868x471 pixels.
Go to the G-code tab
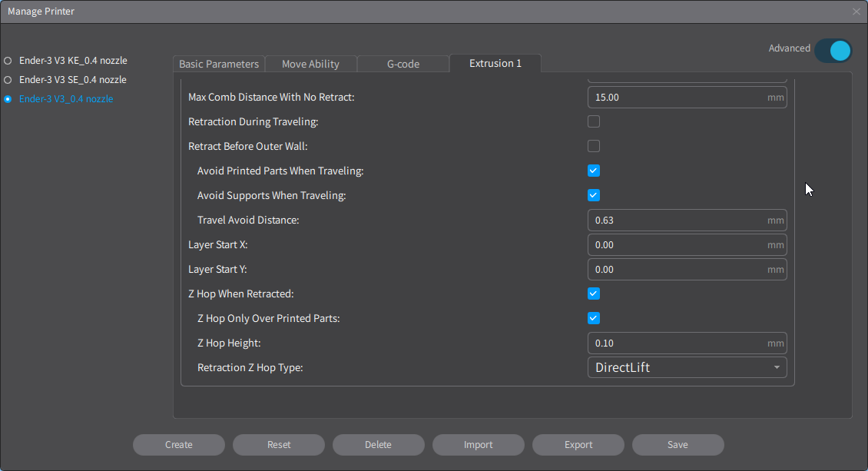pyautogui.click(x=403, y=64)
